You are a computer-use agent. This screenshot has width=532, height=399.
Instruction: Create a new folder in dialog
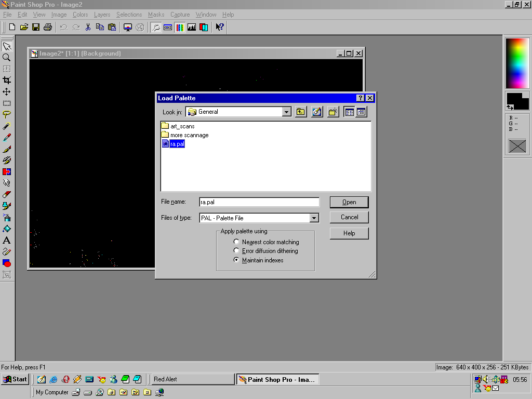tap(333, 112)
